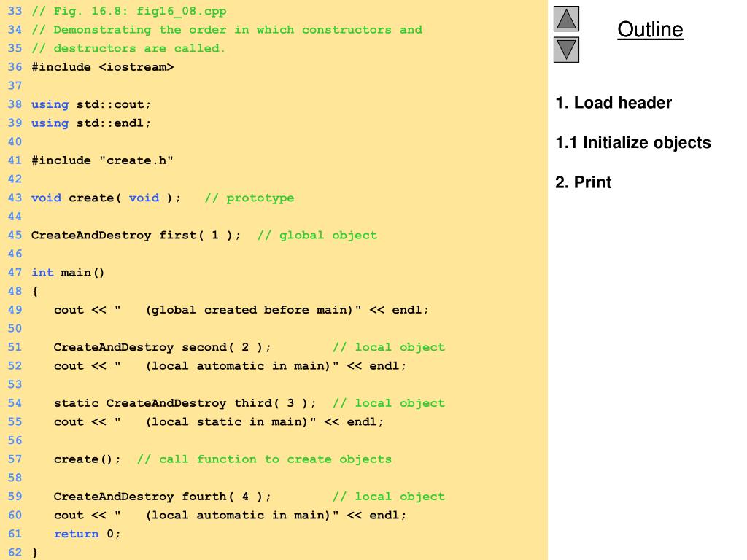The height and width of the screenshot is (560, 747).
Task: Click the cout '(local static in main)' line
Action: 219,422
